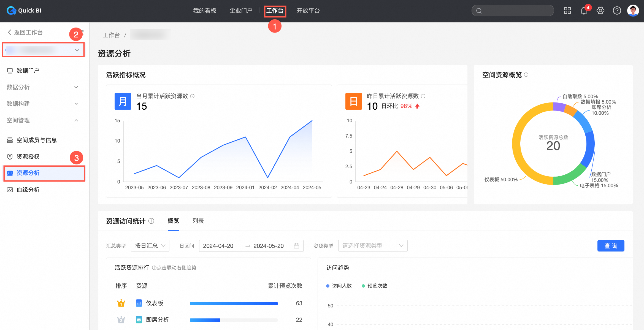Click 返回工作台 link

tap(28, 33)
